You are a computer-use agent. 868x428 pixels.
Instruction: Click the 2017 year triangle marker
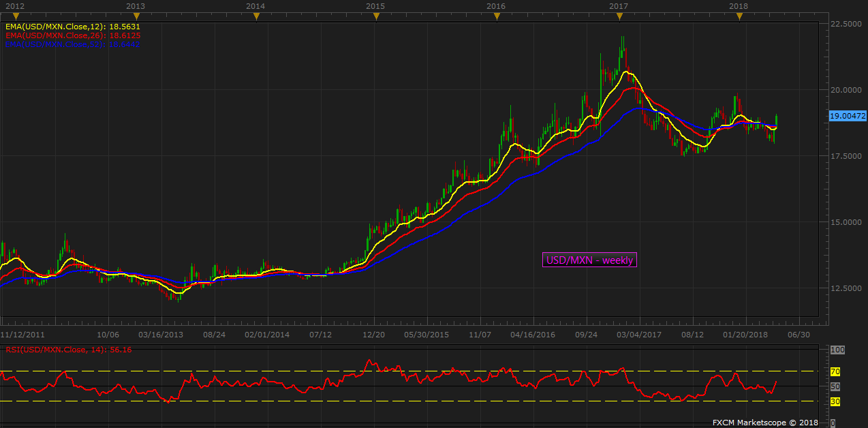(619, 16)
